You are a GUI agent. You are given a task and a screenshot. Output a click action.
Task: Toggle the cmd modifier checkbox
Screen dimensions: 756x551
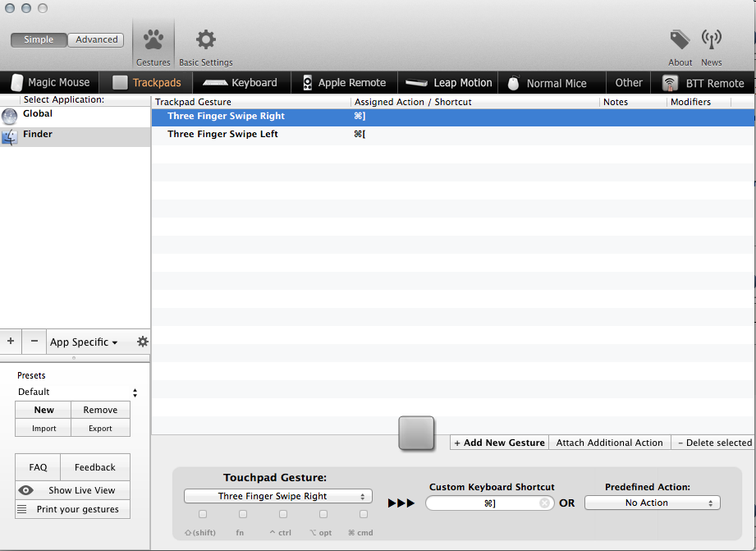coord(364,514)
